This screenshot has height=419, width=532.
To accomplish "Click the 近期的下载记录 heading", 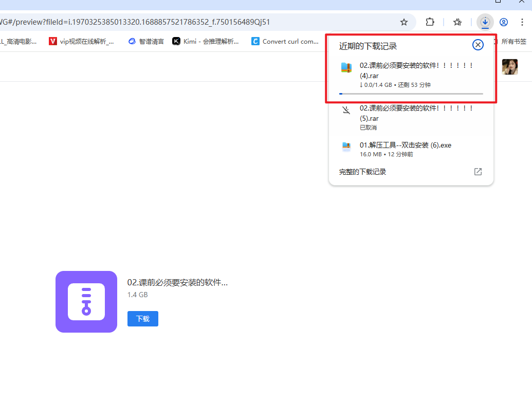I will (x=368, y=46).
